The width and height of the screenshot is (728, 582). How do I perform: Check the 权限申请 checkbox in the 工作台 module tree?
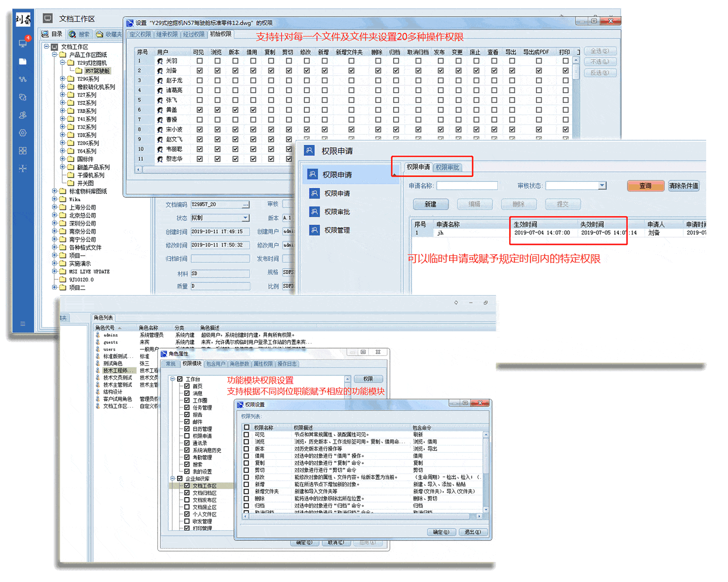tap(187, 436)
